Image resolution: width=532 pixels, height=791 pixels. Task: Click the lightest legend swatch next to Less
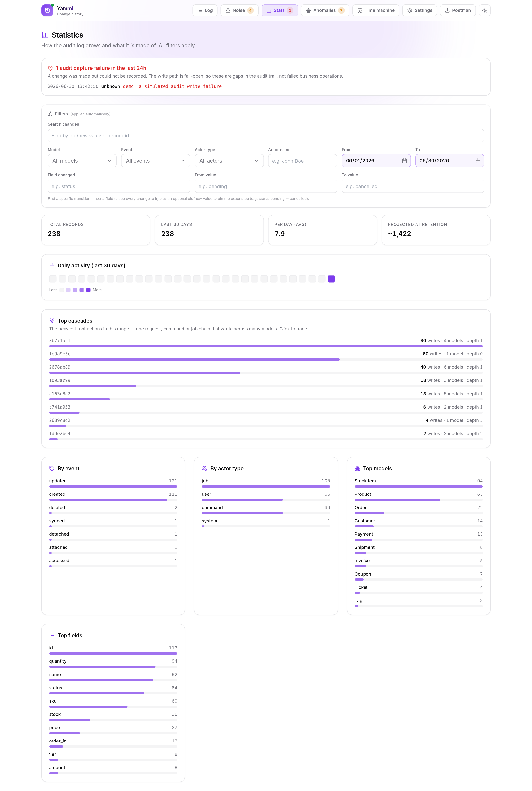pyautogui.click(x=62, y=290)
